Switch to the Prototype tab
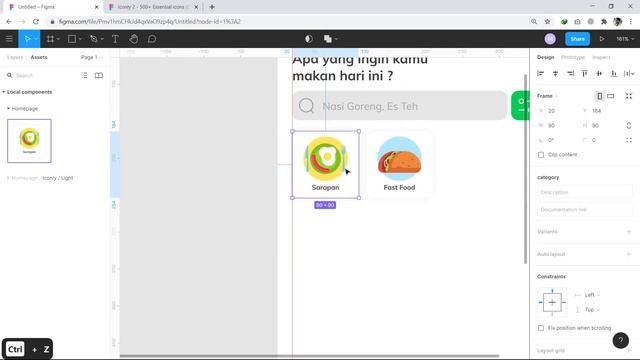The height and width of the screenshot is (360, 640). pos(573,58)
